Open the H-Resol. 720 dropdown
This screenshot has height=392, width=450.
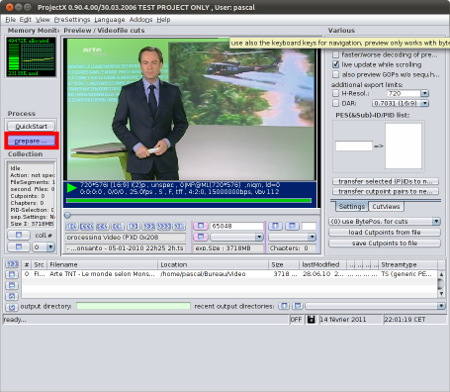tap(424, 93)
